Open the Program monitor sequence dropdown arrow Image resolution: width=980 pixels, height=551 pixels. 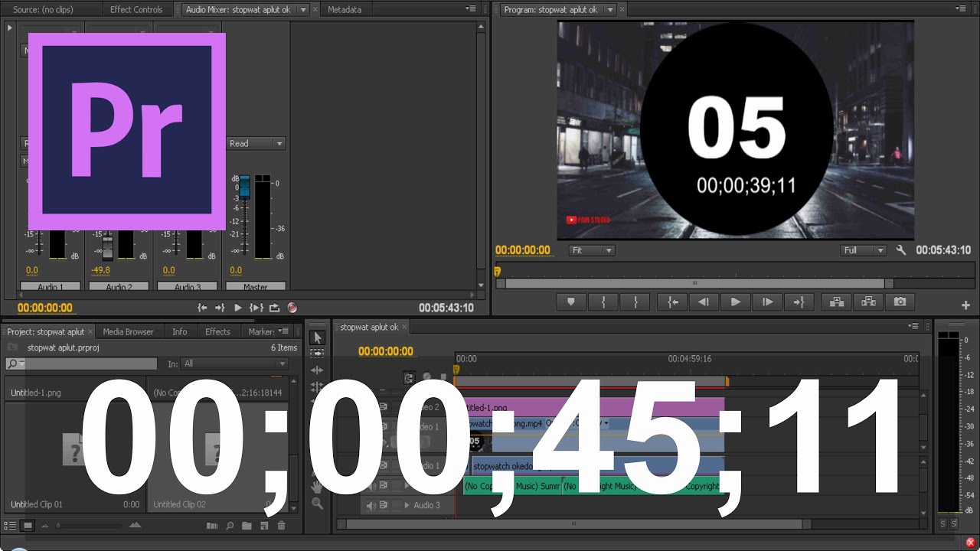coord(609,9)
